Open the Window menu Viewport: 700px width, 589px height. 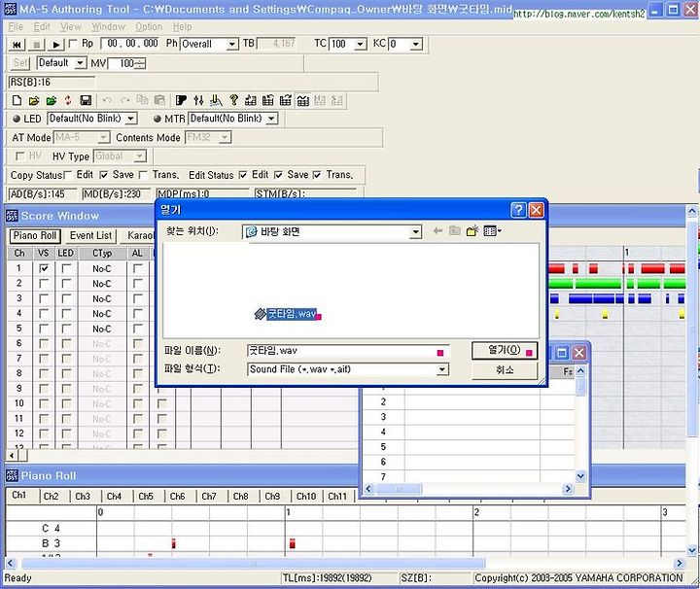(x=108, y=27)
